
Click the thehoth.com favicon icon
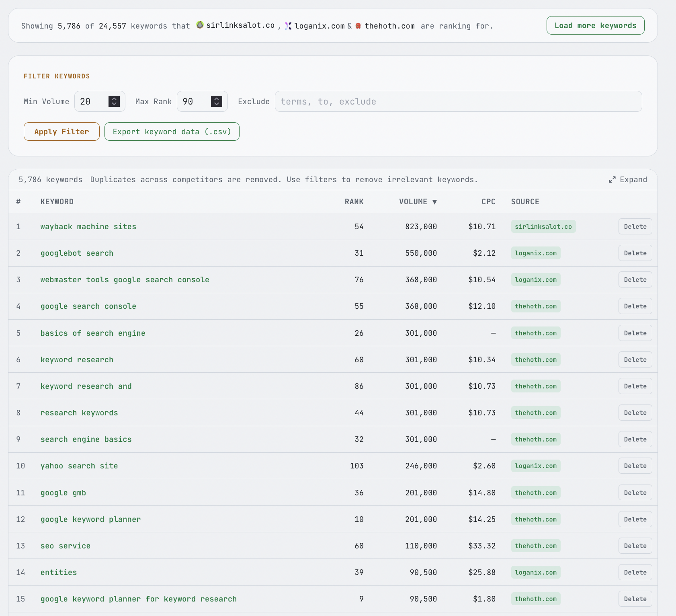click(x=358, y=26)
